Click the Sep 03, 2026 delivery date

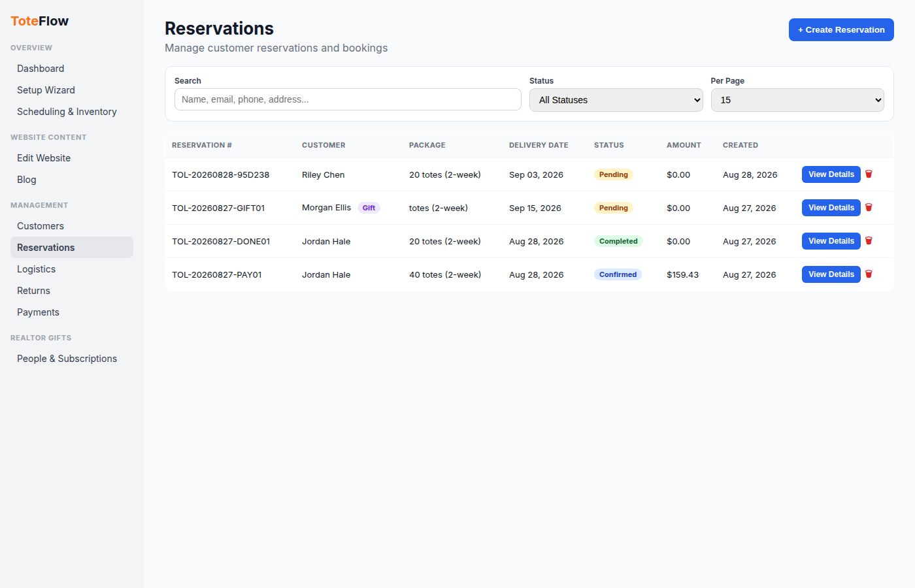[536, 174]
